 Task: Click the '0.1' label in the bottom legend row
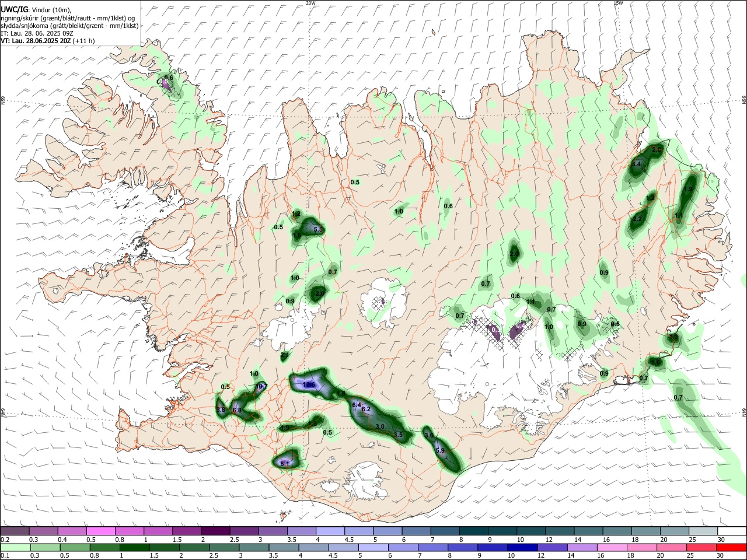5,556
